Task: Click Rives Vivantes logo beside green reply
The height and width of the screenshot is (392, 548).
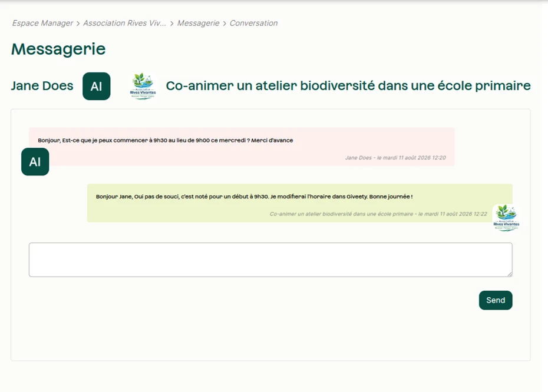Action: pos(506,217)
